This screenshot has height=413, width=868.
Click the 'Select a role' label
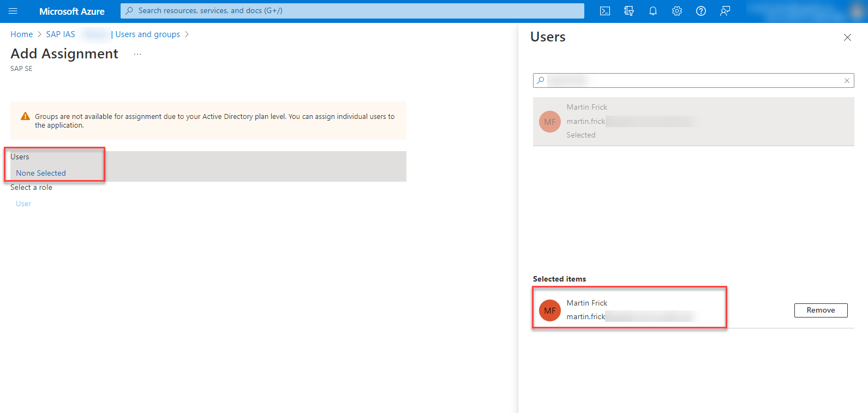[x=31, y=187]
